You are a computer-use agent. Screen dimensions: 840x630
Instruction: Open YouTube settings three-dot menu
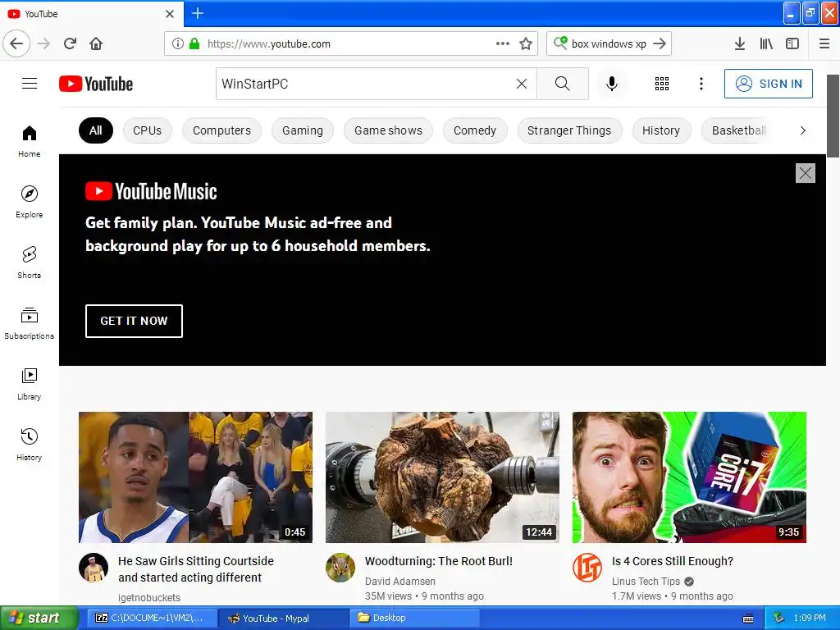coord(701,84)
